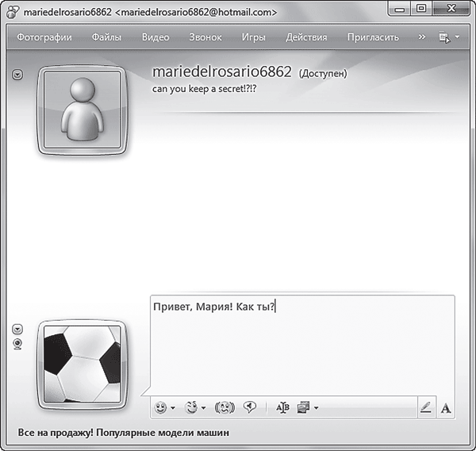Show more toolbar options via double chevron
This screenshot has width=476, height=451.
421,37
